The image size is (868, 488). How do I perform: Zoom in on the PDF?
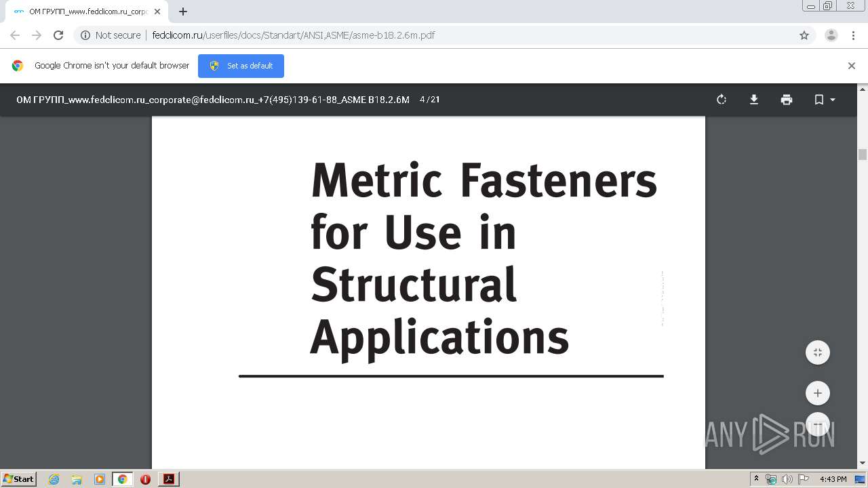click(818, 393)
